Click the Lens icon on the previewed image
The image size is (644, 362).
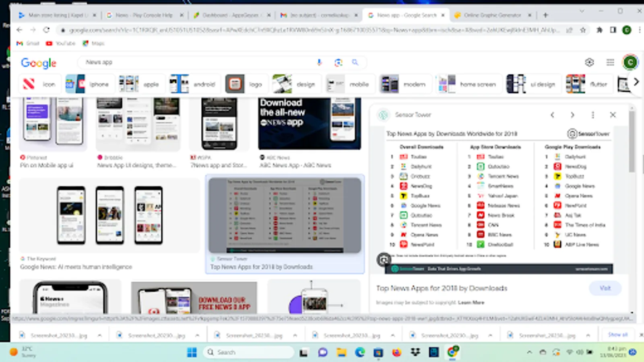tap(384, 260)
